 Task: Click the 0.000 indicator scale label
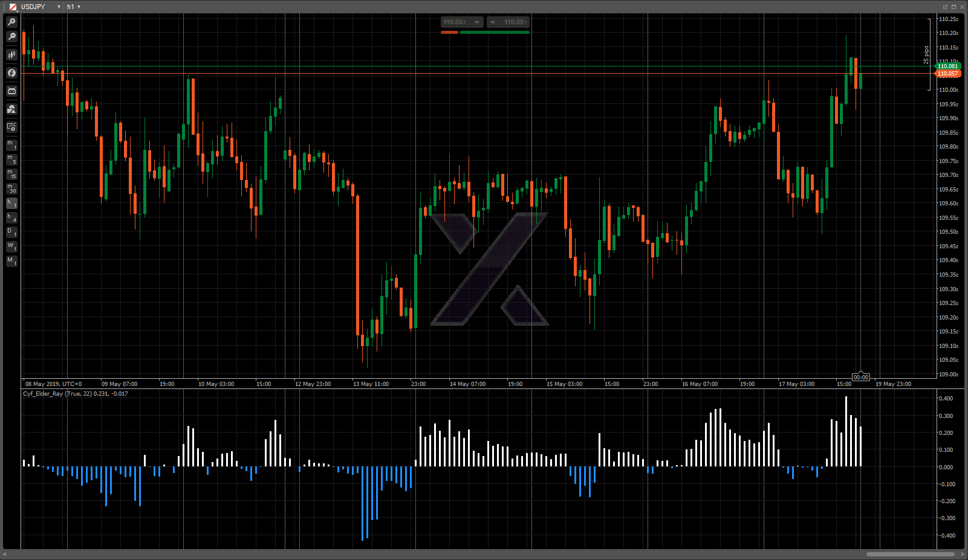pyautogui.click(x=946, y=468)
